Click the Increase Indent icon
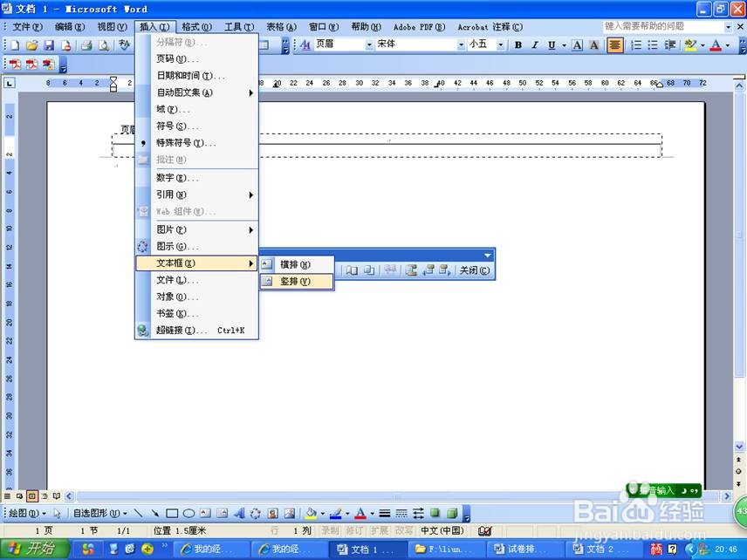The height and width of the screenshot is (560, 747). (670, 44)
